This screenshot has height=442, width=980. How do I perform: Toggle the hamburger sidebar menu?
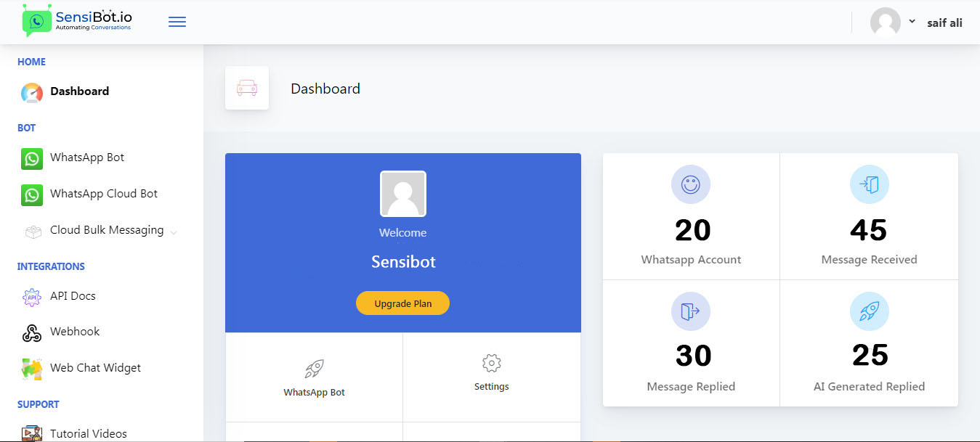click(177, 22)
